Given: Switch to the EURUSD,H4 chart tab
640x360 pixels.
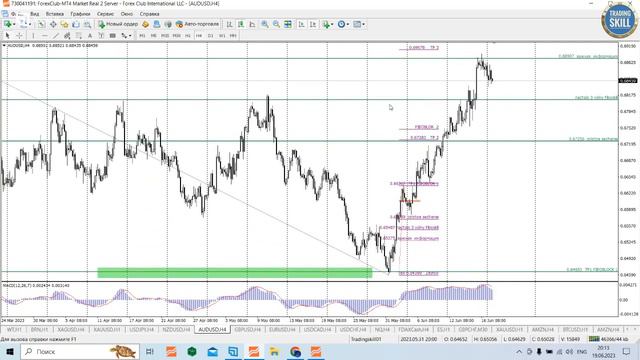Looking at the screenshot, I should point(282,329).
